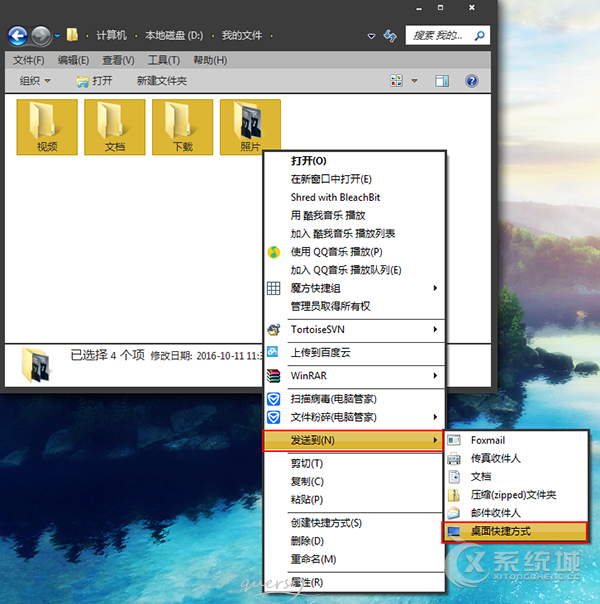This screenshot has width=600, height=604.
Task: Select the 文档 folder
Action: point(115,127)
